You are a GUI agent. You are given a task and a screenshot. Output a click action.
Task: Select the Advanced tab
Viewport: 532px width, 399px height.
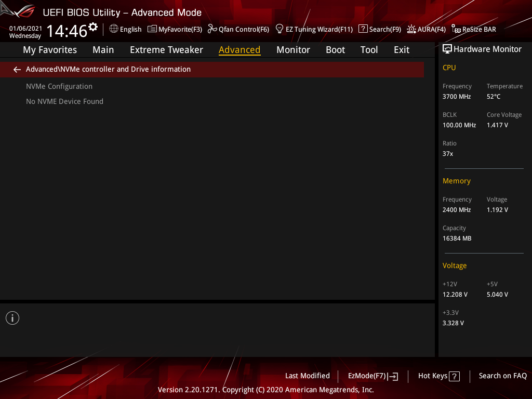(240, 50)
